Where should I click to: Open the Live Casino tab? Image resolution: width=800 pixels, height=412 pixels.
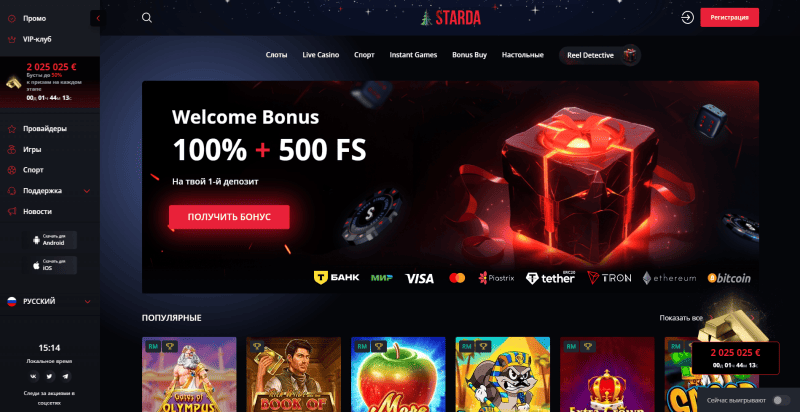(320, 55)
